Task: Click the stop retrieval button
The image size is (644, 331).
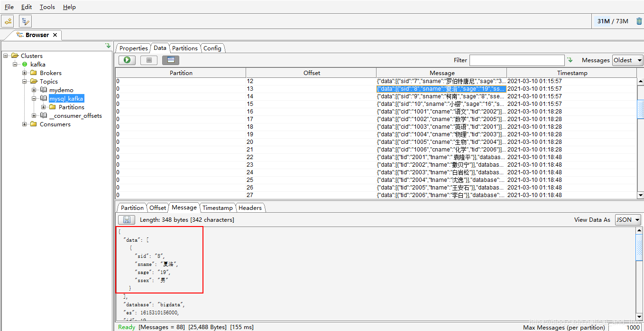Action: point(149,60)
